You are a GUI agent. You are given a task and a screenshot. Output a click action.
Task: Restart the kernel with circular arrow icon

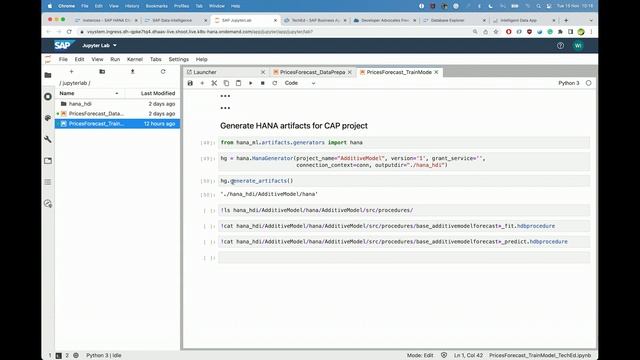pos(275,83)
